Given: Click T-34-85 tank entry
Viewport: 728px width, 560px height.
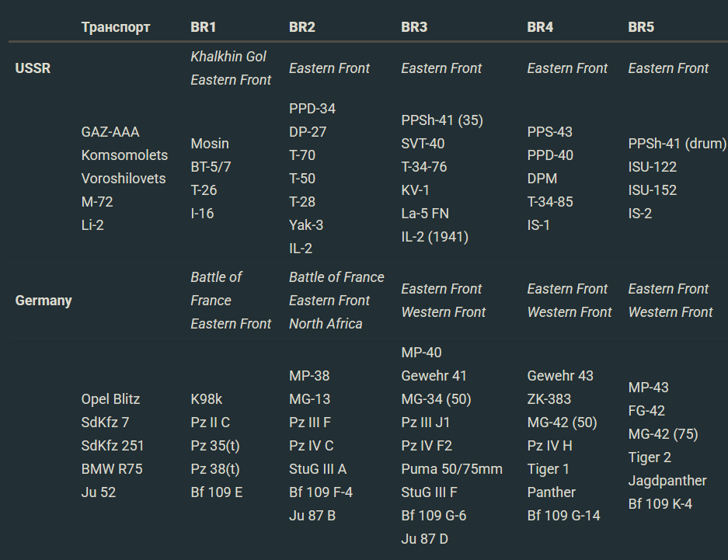Looking at the screenshot, I should 549,202.
